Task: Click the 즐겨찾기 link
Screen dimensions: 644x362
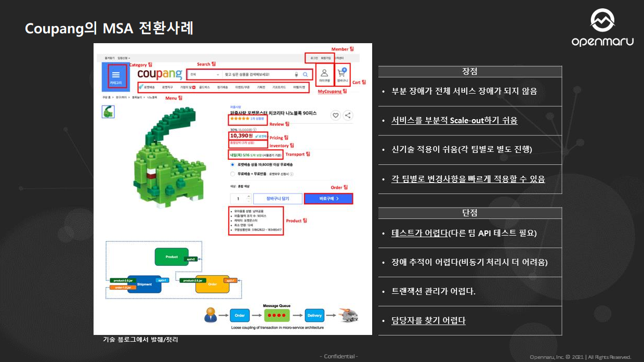Action: 109,58
